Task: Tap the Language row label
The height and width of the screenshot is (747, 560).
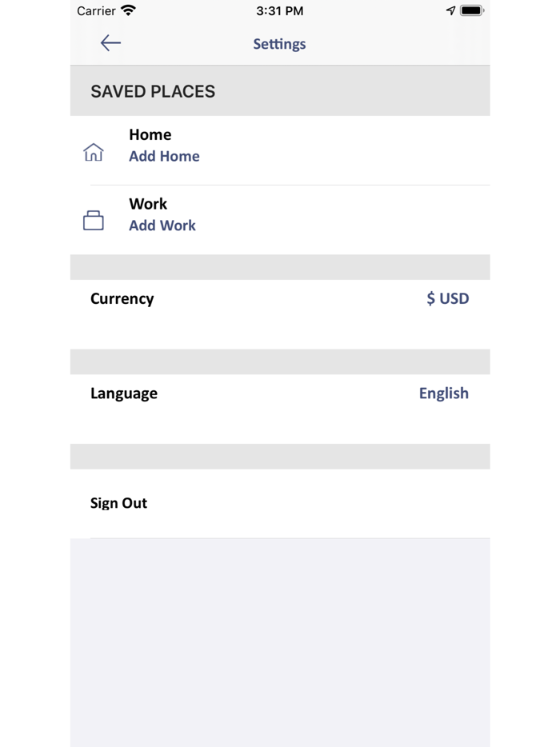Action: pyautogui.click(x=124, y=393)
